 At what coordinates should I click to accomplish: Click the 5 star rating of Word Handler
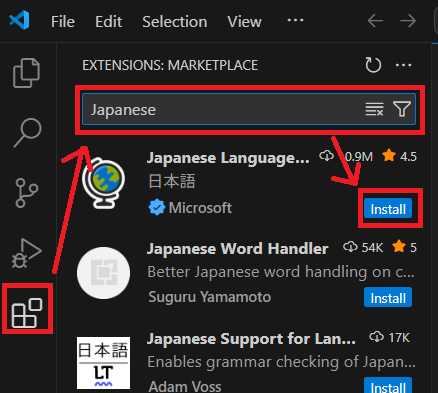pos(404,247)
